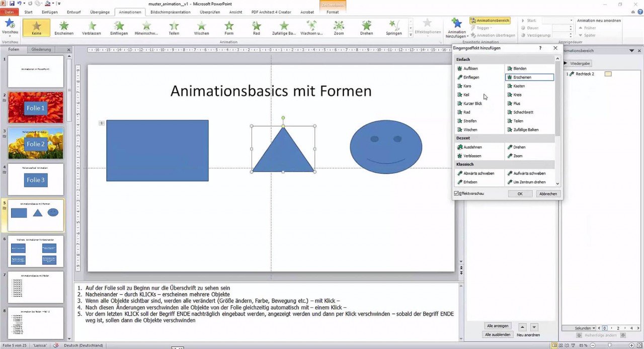The image size is (644, 349).
Task: Toggle the Effektvorschau checkbox
Action: tap(458, 193)
